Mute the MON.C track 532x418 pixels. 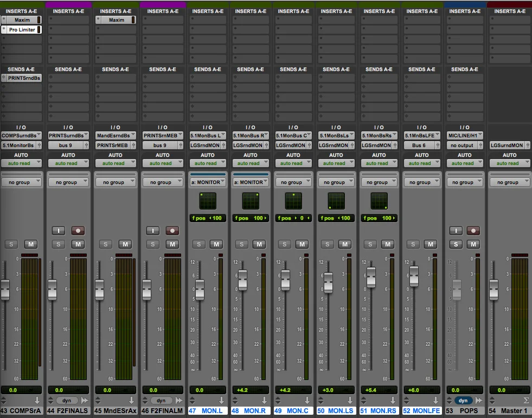point(302,244)
